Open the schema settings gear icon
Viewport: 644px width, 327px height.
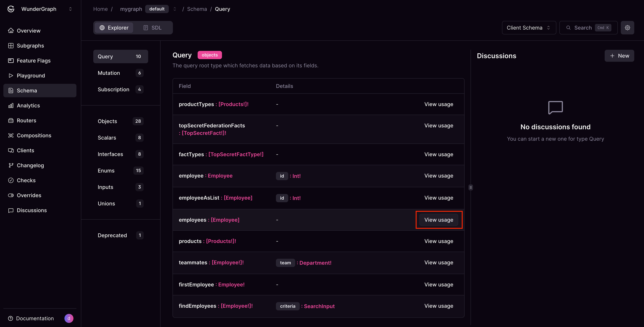[628, 28]
